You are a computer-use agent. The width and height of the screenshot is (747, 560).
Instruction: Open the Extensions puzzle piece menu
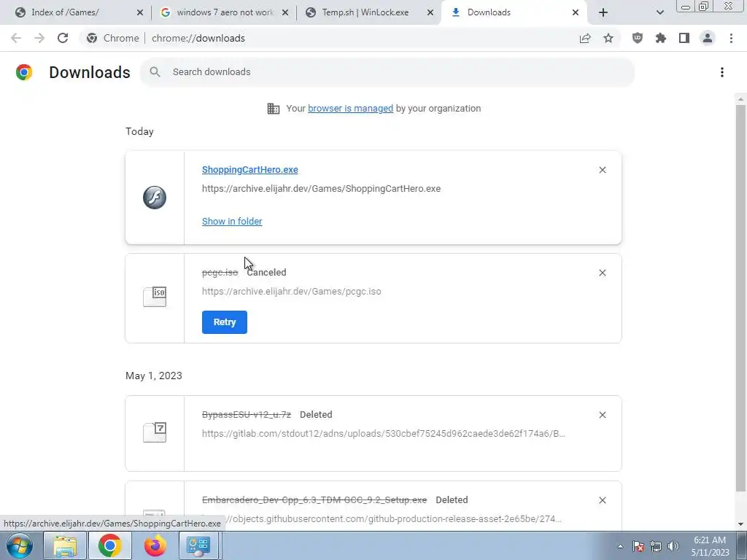click(x=661, y=38)
